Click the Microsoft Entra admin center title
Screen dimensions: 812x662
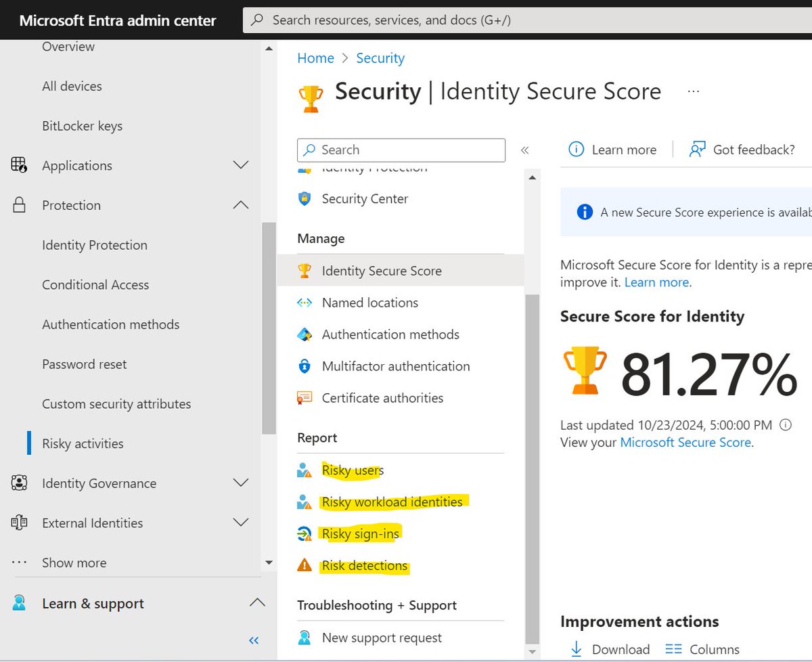pyautogui.click(x=118, y=20)
